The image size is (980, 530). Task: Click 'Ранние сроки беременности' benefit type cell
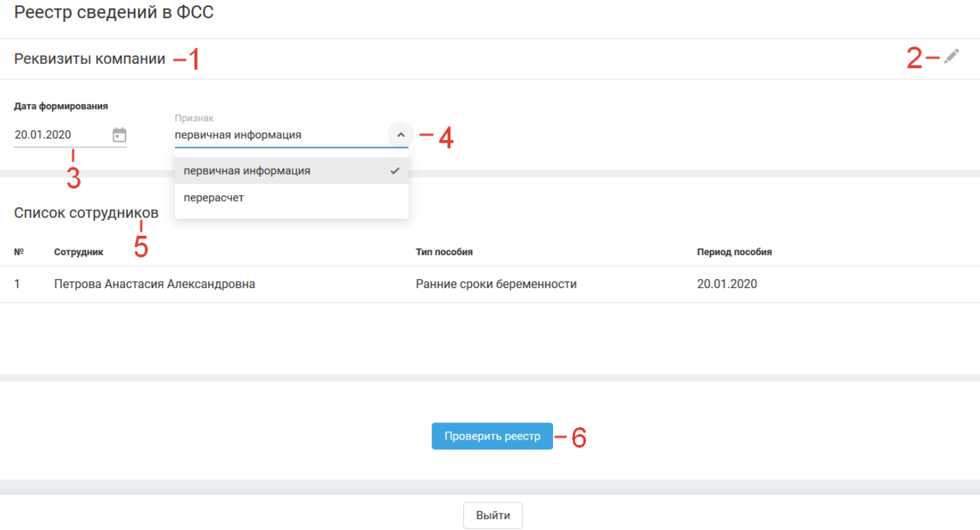pyautogui.click(x=496, y=284)
